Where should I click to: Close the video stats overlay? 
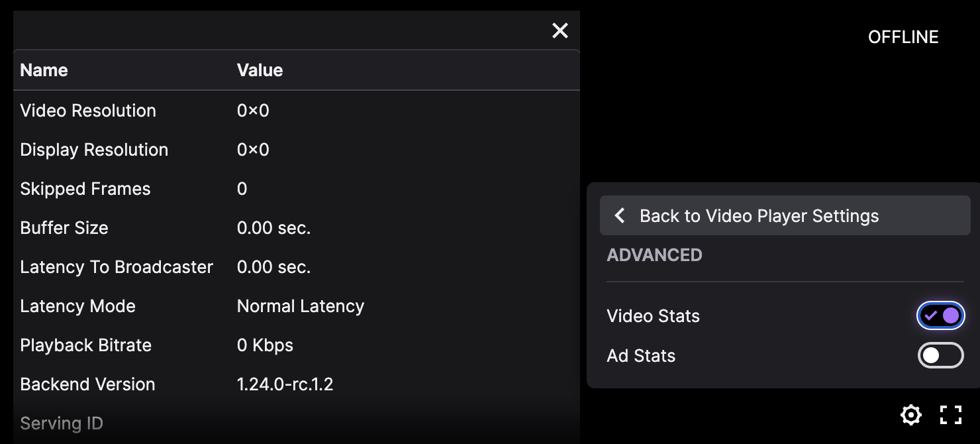tap(560, 30)
